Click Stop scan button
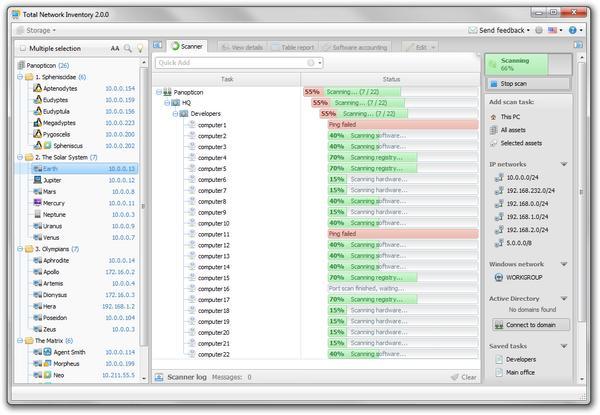 528,83
